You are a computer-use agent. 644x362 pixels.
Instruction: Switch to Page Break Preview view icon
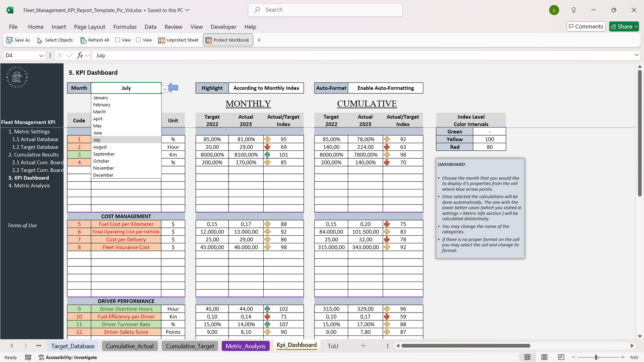(561, 357)
